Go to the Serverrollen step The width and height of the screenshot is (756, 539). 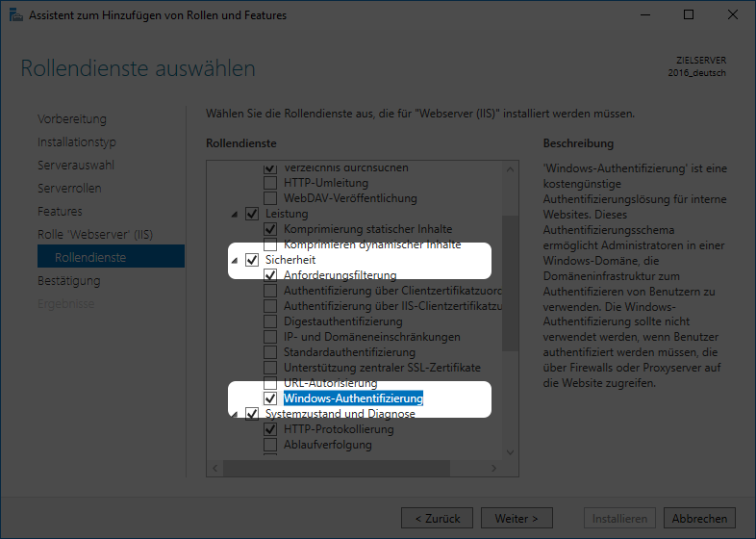pyautogui.click(x=69, y=188)
